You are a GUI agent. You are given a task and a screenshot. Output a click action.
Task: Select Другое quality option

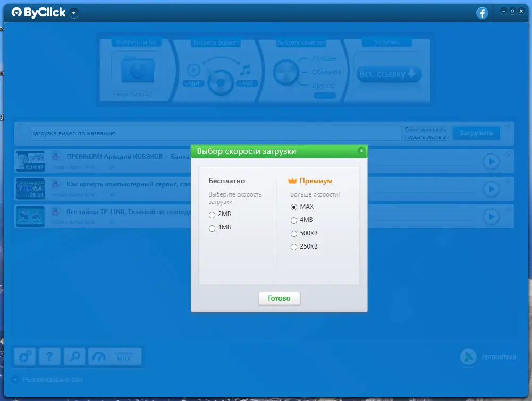[x=323, y=86]
